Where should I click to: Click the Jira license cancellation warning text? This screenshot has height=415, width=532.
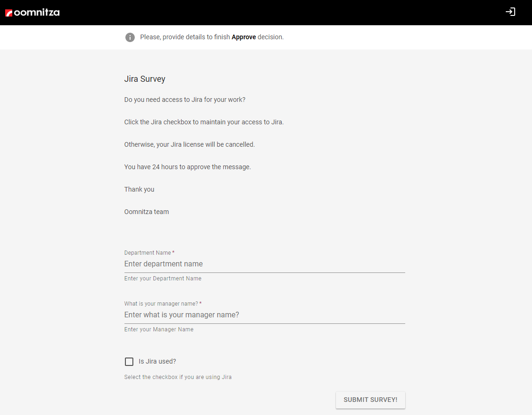189,145
